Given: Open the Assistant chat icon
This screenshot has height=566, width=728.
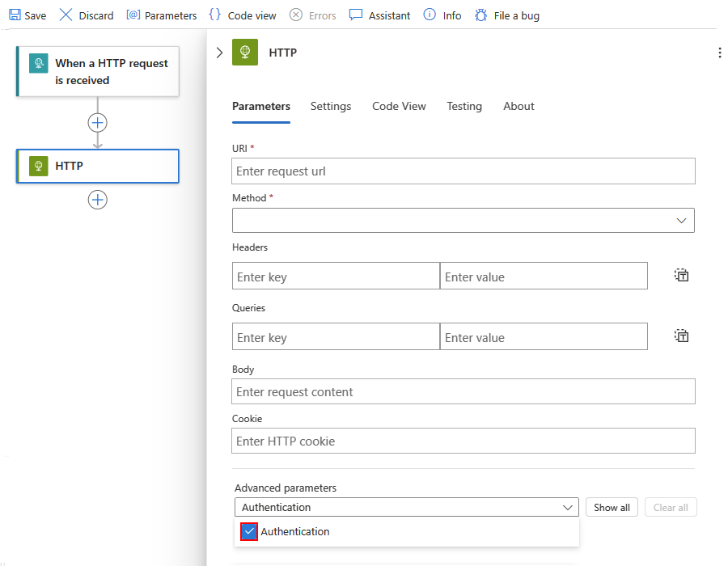Looking at the screenshot, I should [356, 15].
